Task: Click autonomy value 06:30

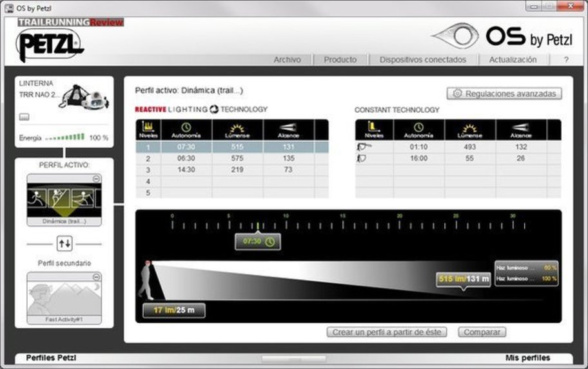Action: click(186, 159)
